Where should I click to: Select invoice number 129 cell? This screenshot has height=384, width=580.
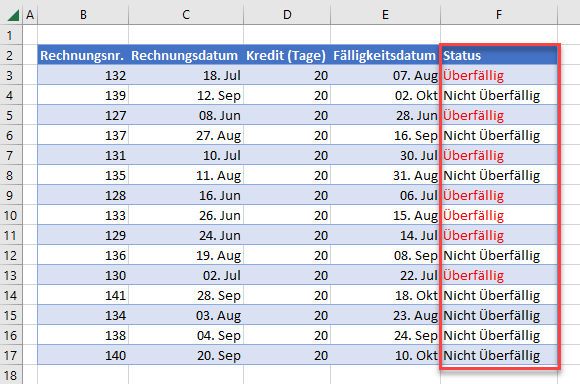[83, 235]
